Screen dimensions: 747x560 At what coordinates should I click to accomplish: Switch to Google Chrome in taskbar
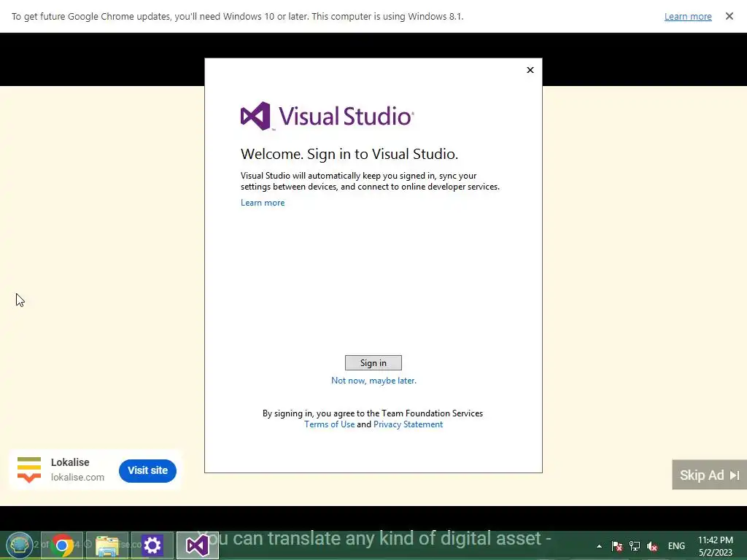[x=62, y=545]
